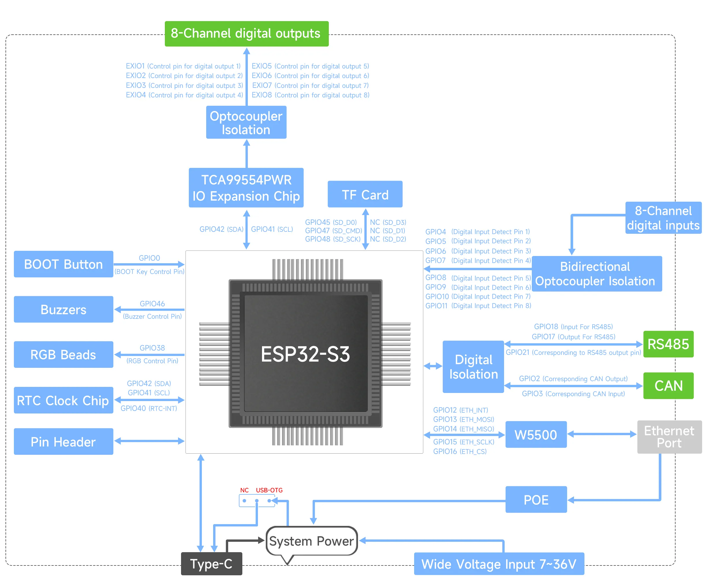Image resolution: width=714 pixels, height=588 pixels.
Task: Select the dark Type-C block
Action: (x=212, y=564)
